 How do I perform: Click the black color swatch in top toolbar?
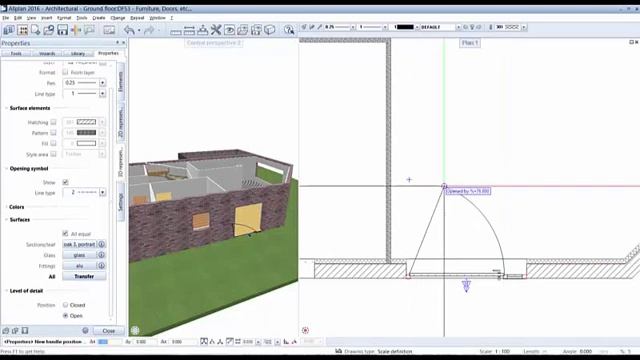(x=405, y=27)
